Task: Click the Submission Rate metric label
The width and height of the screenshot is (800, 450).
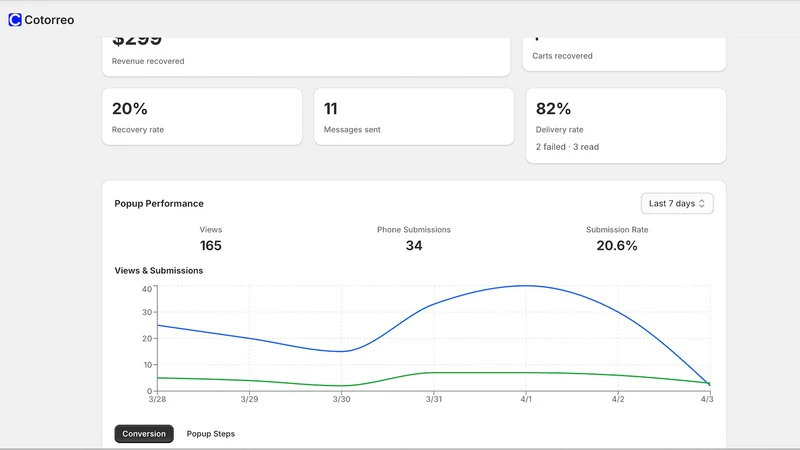Action: point(617,230)
